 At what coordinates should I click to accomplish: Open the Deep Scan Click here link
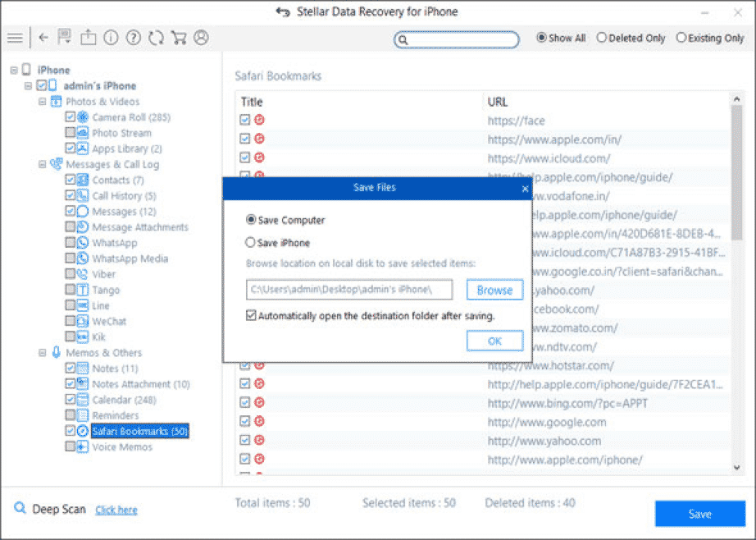(x=116, y=510)
